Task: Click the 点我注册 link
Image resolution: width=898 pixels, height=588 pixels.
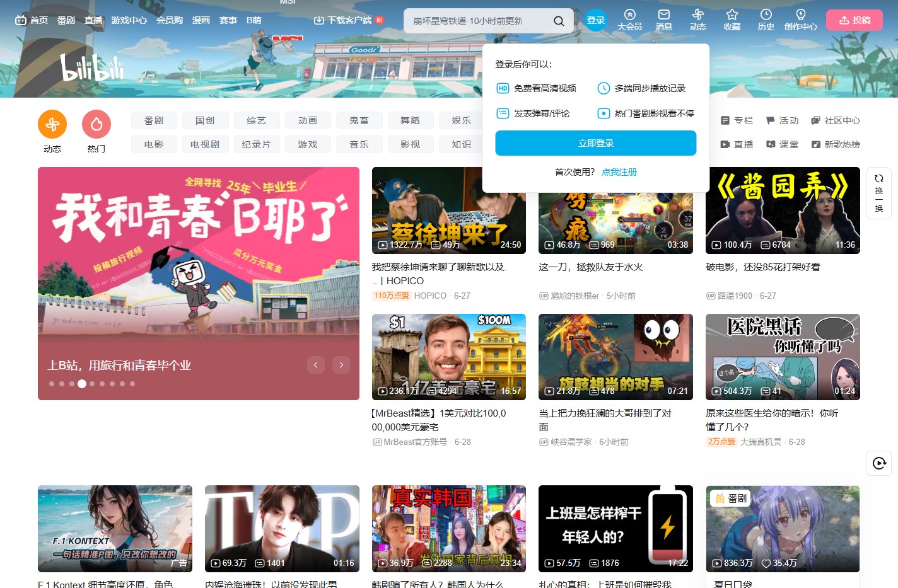Action: 619,172
